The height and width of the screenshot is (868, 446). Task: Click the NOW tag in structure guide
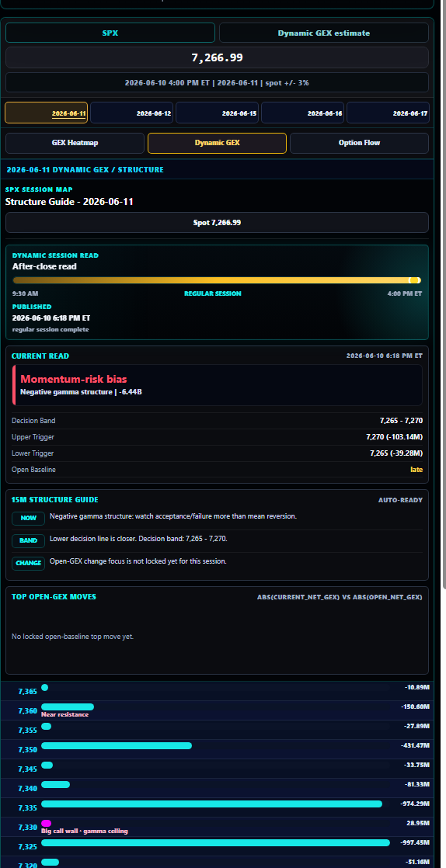click(x=28, y=518)
